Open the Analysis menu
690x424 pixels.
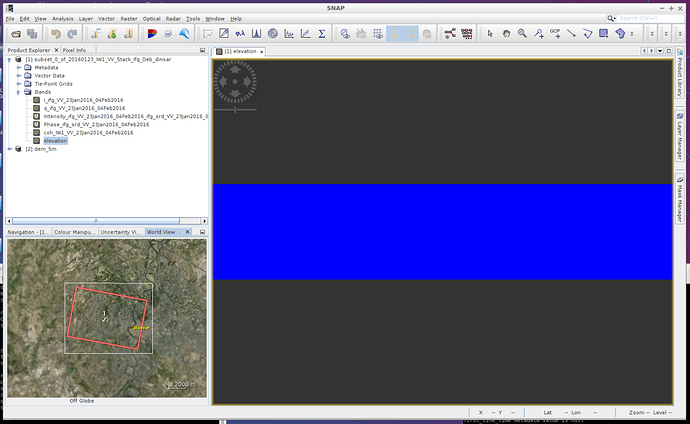tap(62, 19)
